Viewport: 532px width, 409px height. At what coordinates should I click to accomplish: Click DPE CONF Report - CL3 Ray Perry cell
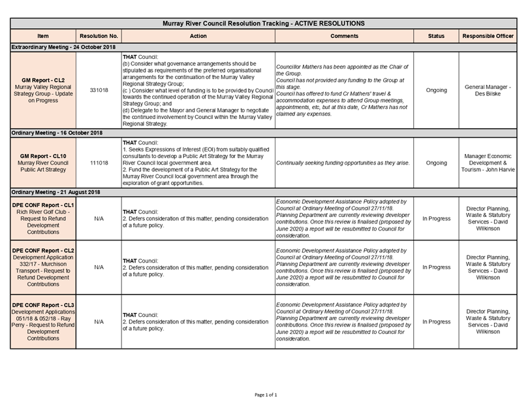(43, 321)
